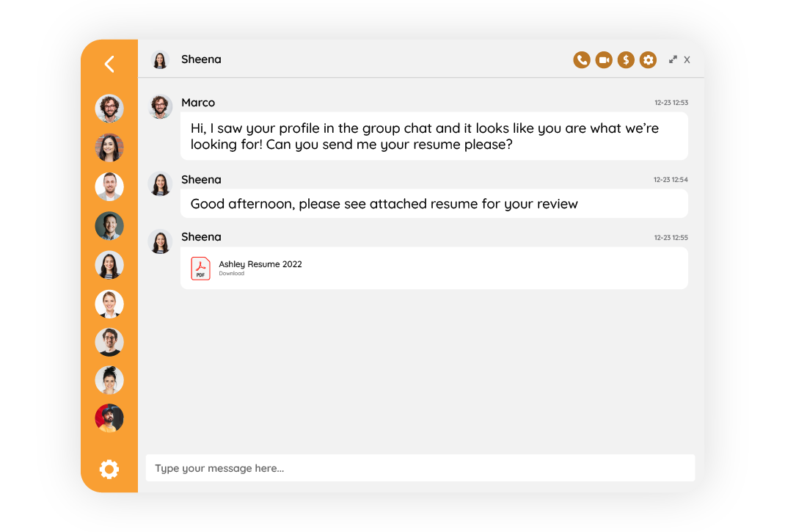Start a voice call with Sheena
The image size is (785, 532).
coord(582,59)
